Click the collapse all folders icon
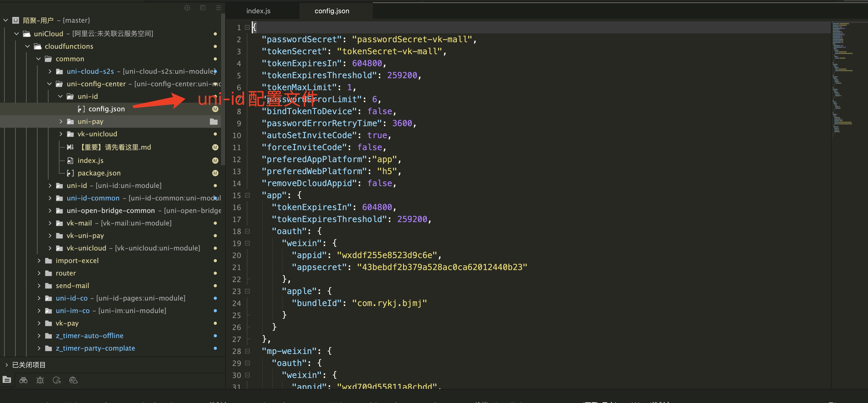Image resolution: width=868 pixels, height=403 pixels. (x=203, y=8)
